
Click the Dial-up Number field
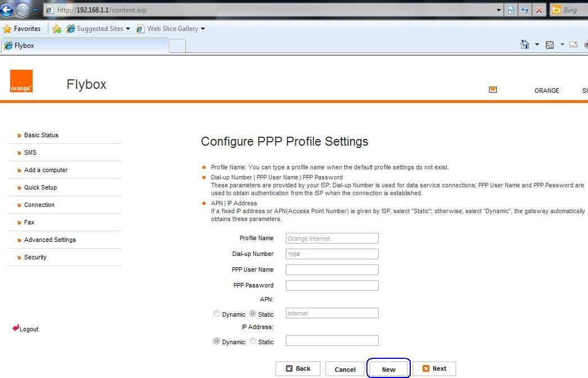[x=332, y=254]
